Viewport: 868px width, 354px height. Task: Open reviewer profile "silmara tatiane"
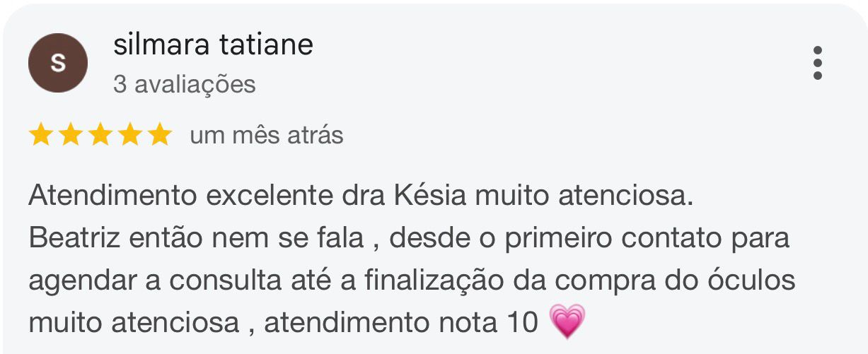[213, 45]
